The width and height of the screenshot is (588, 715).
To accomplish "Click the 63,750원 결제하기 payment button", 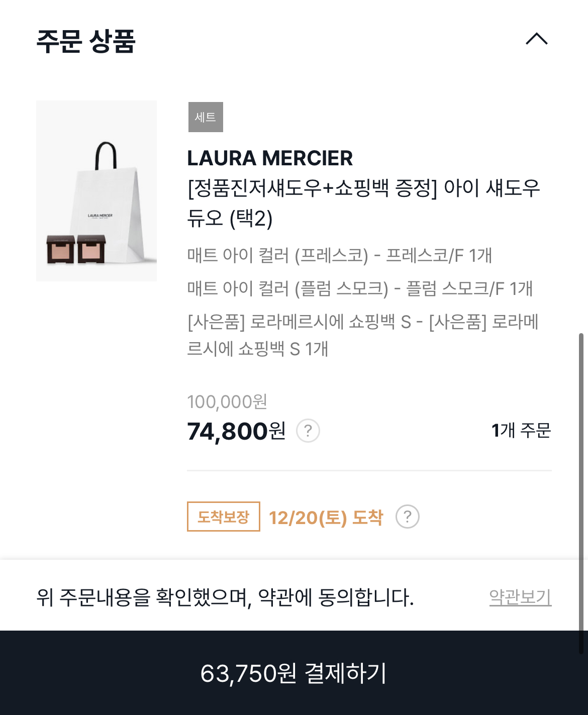I will pyautogui.click(x=294, y=673).
